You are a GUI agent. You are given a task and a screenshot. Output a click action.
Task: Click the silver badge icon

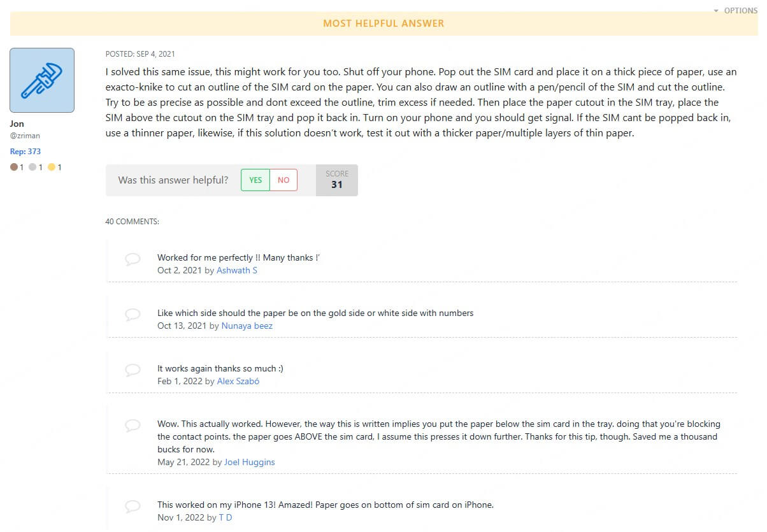(33, 167)
